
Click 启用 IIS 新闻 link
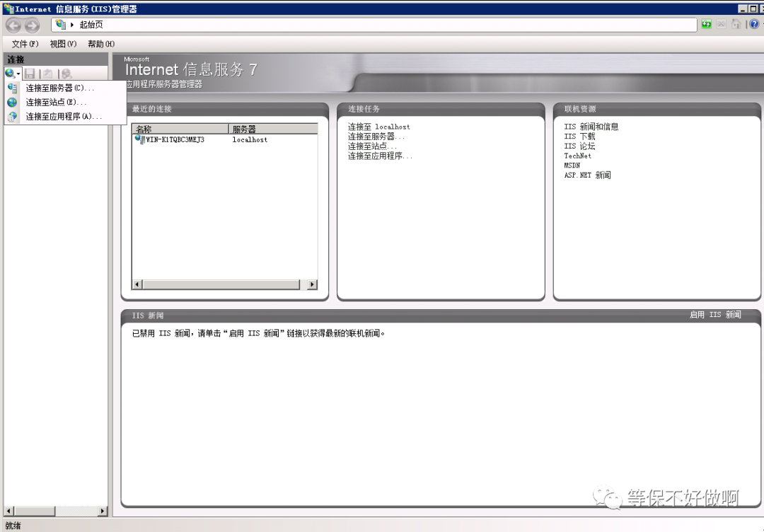click(x=714, y=315)
